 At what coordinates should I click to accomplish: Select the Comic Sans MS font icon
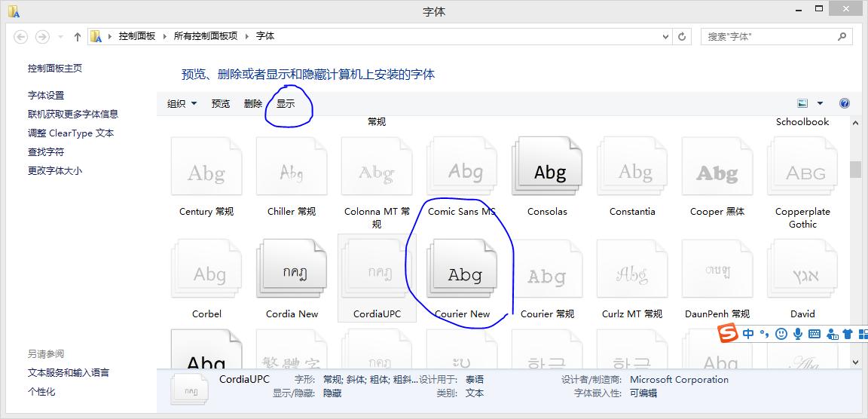tap(462, 167)
